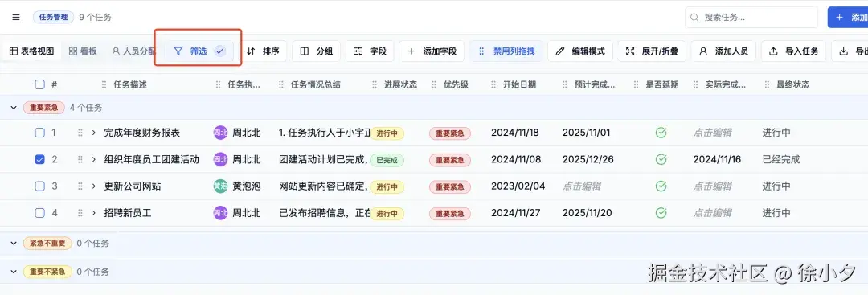
Task: Click the upload icon for importing tasks
Action: pos(773,51)
